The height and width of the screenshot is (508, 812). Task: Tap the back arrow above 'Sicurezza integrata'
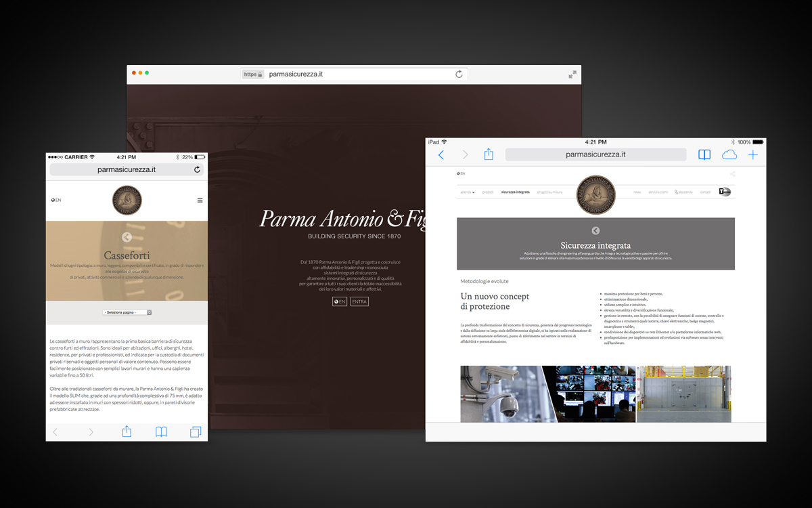click(x=595, y=231)
